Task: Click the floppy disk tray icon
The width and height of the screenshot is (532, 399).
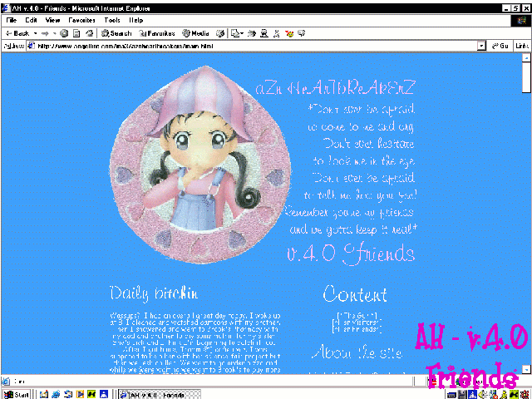Action: 462,395
